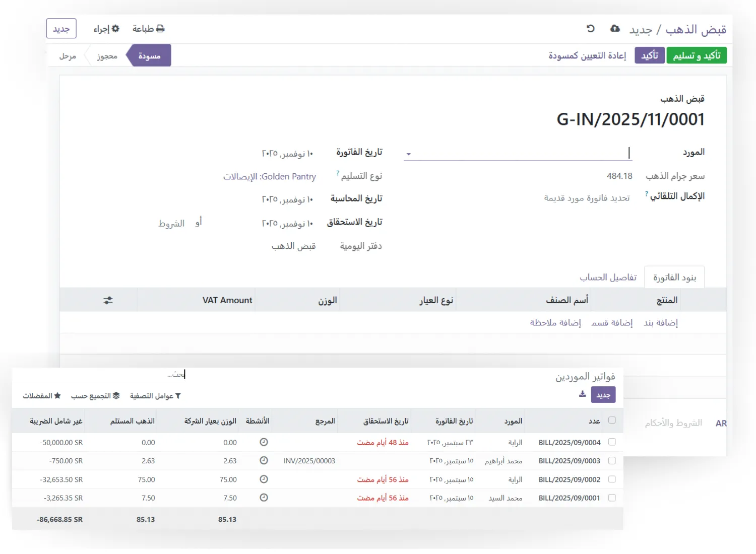Open the إجراء action menu

point(106,29)
